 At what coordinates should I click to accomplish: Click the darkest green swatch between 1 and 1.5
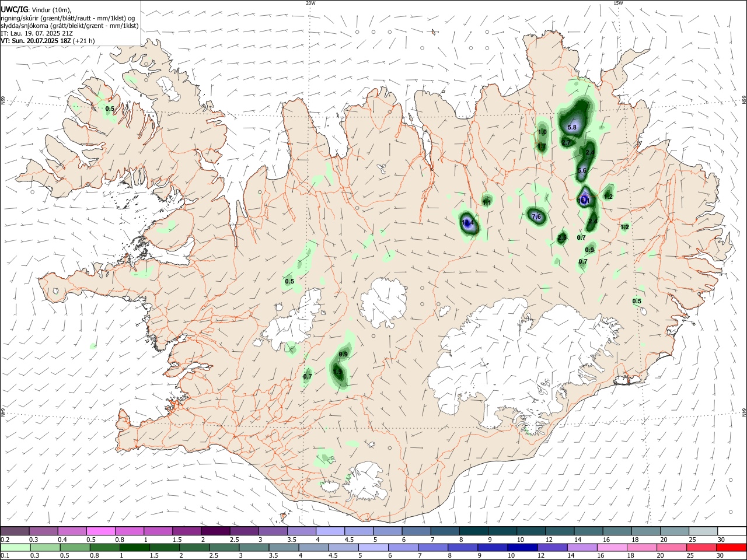click(x=135, y=547)
